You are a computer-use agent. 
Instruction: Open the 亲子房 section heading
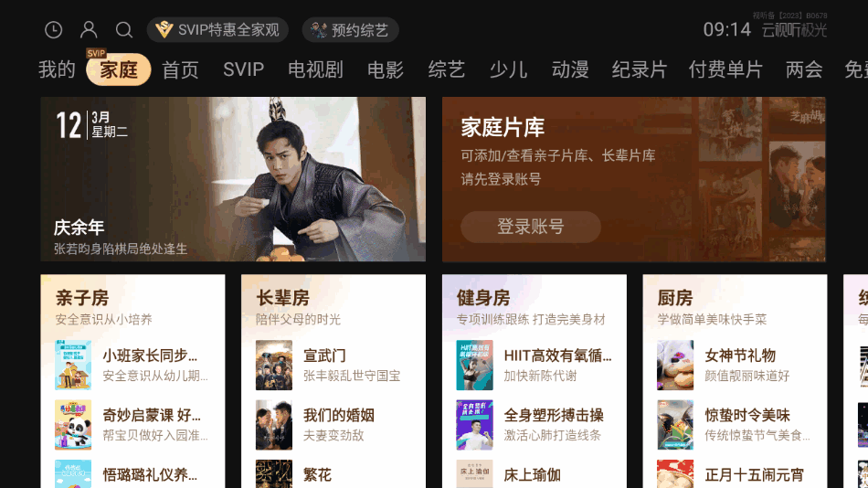[x=82, y=298]
